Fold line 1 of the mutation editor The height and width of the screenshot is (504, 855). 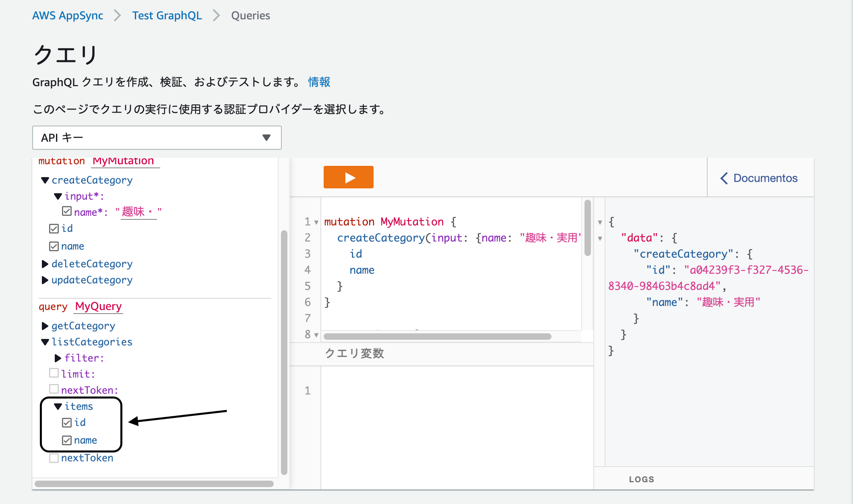(x=316, y=222)
